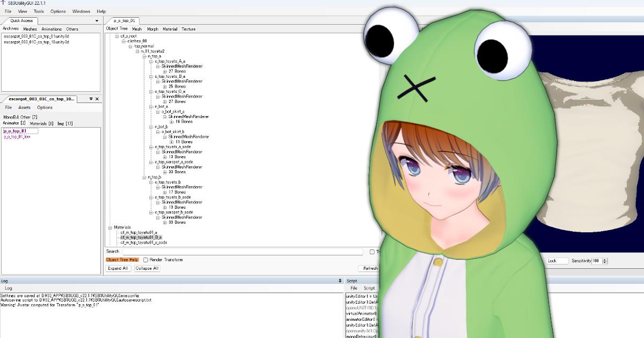Image resolution: width=644 pixels, height=338 pixels.
Task: Close the escargot_003_01C_co_top_10 panel with X
Action: [97, 99]
